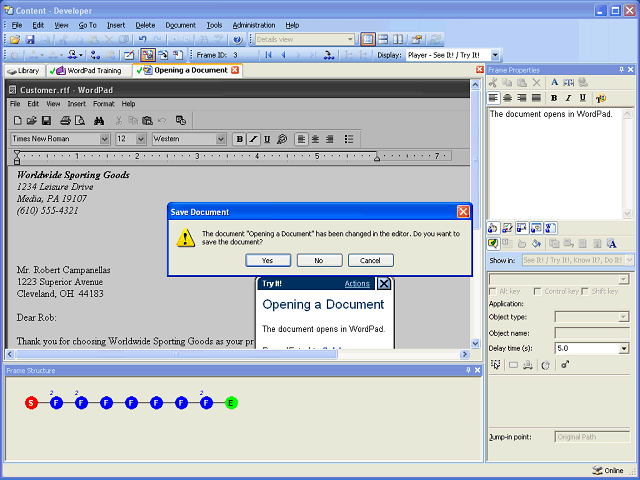Click the Underline button in Frame Properties
640x480 pixels.
tap(583, 98)
